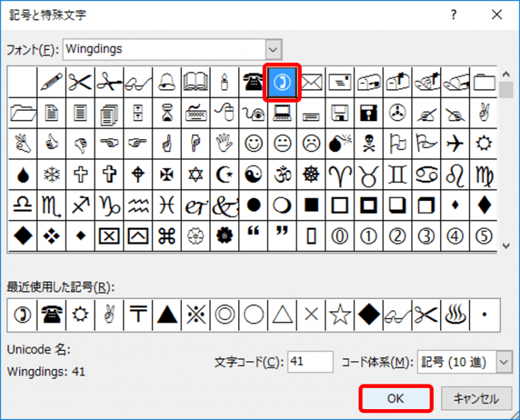Select the frowning face symbol
The image size is (520, 420).
pyautogui.click(x=311, y=144)
